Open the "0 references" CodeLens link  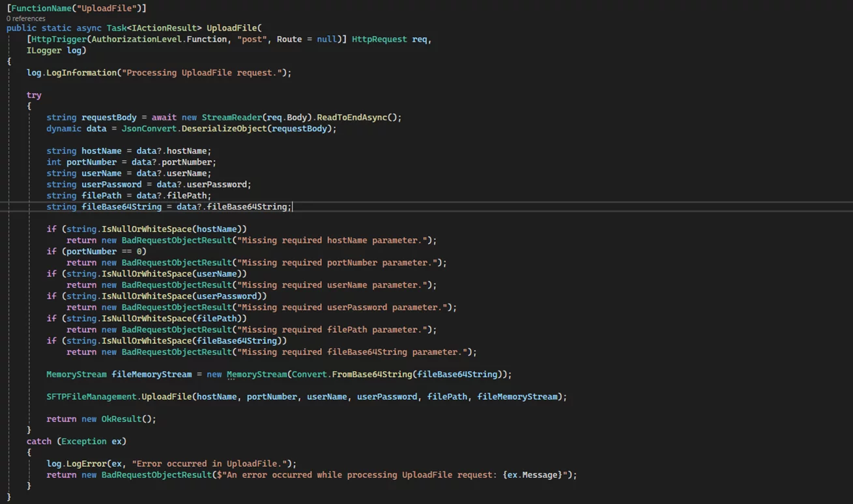(x=26, y=18)
